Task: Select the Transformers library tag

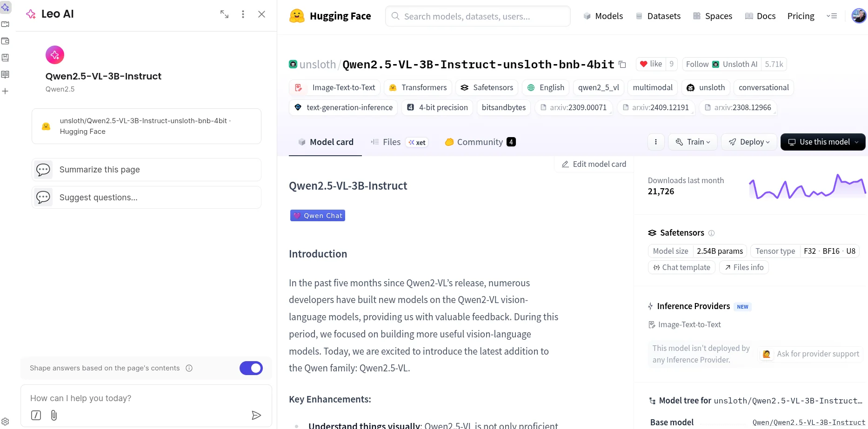Action: pos(418,87)
